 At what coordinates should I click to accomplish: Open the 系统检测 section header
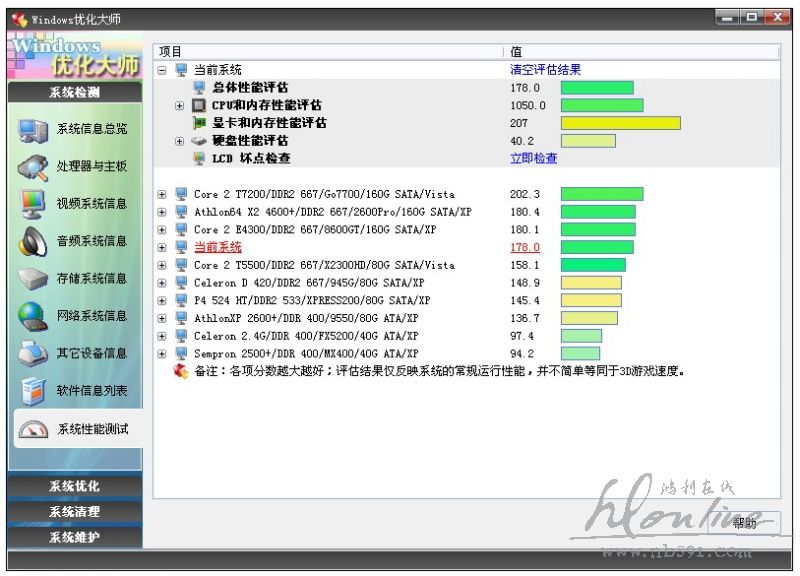point(75,92)
